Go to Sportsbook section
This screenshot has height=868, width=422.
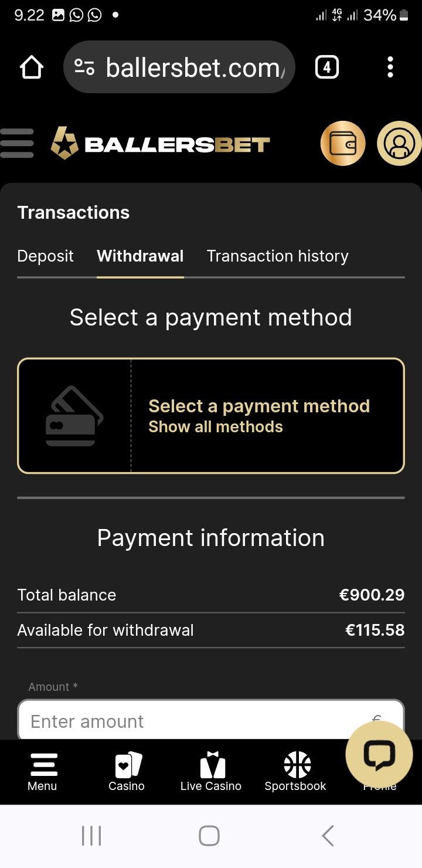tap(295, 771)
